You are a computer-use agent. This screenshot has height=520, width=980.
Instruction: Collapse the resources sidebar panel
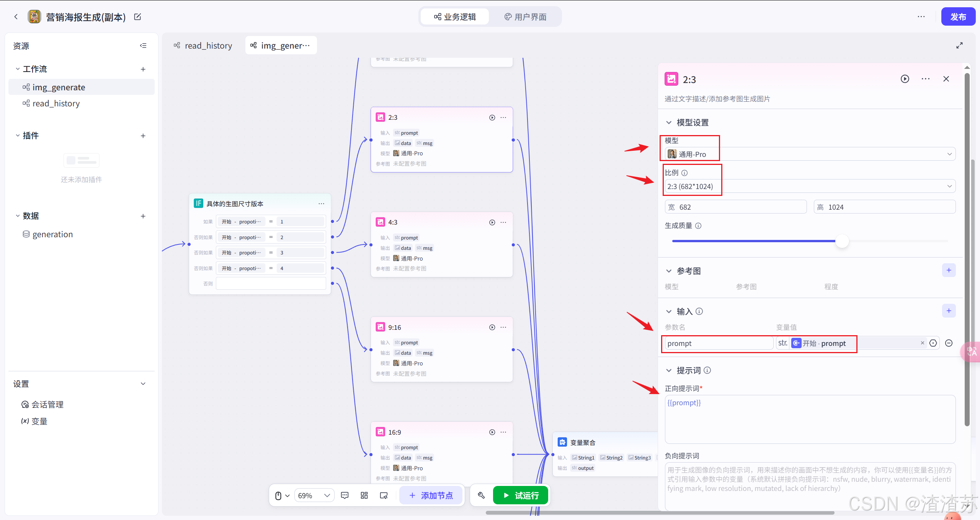143,46
